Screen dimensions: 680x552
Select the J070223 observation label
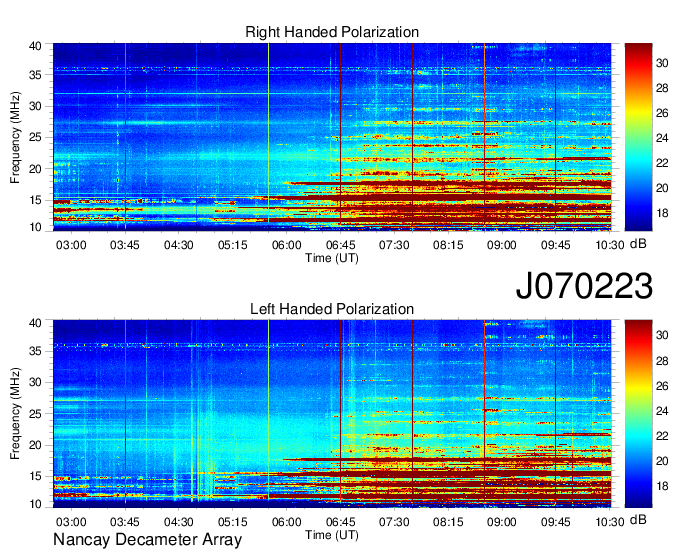pos(584,285)
